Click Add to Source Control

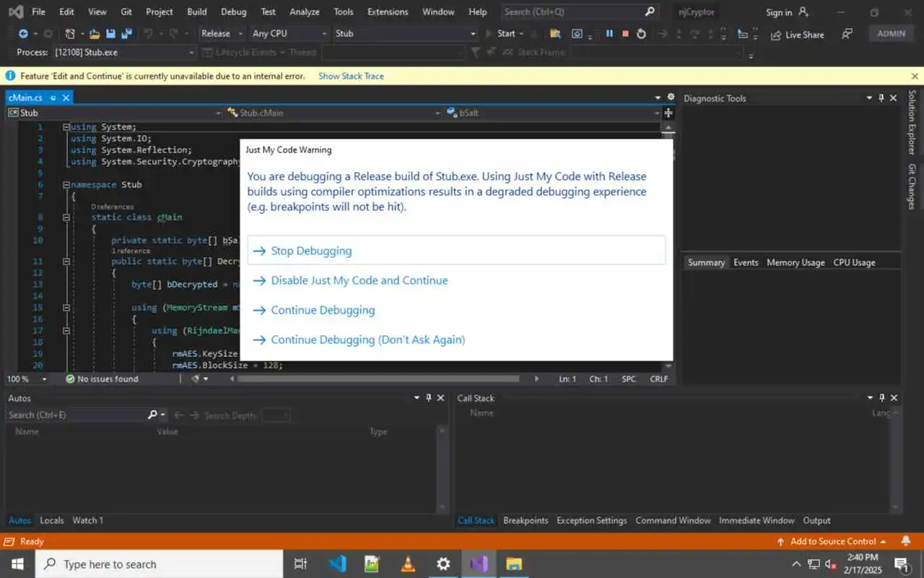(833, 541)
